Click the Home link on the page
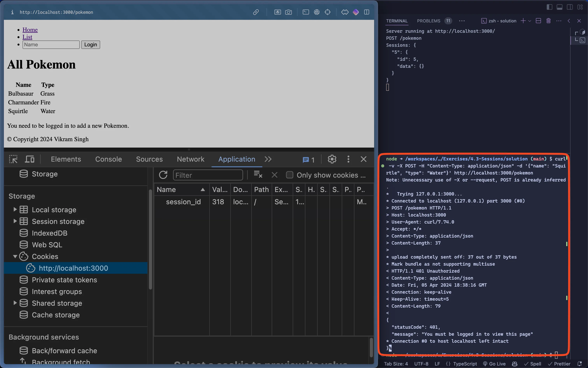This screenshot has width=588, height=368. click(x=30, y=30)
